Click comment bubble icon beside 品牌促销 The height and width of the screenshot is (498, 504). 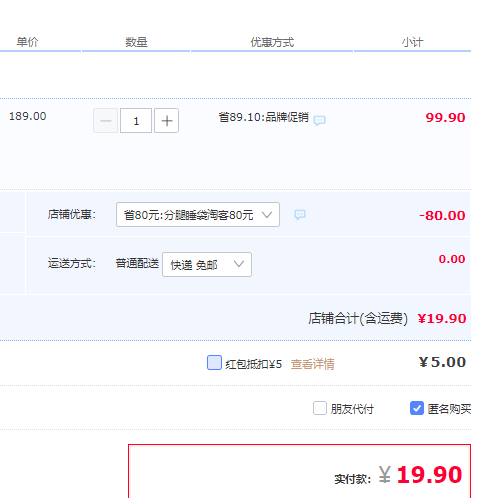click(x=319, y=120)
